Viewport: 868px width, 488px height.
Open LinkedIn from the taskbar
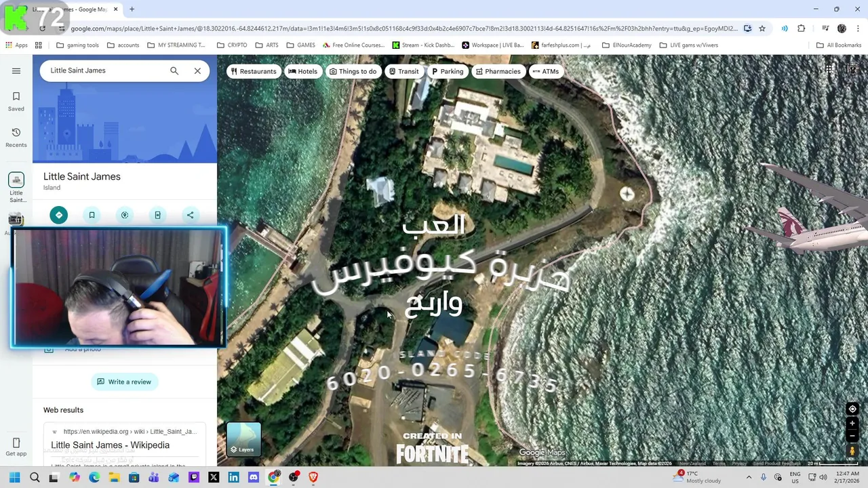click(233, 477)
